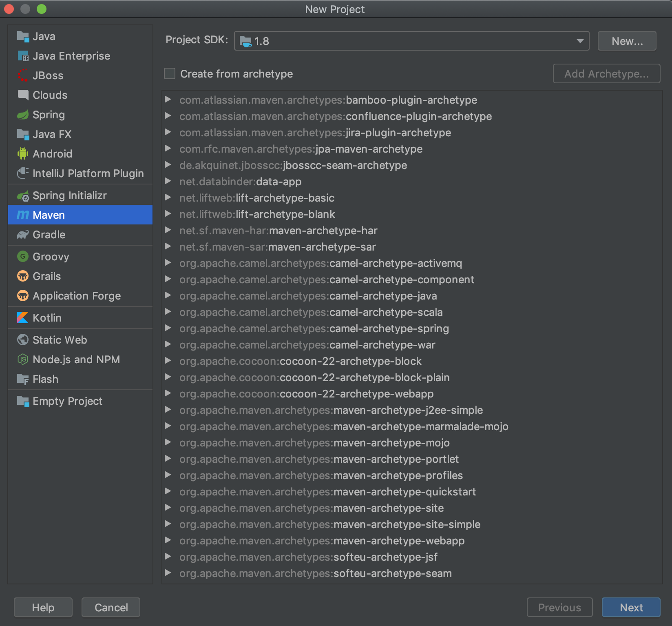The image size is (672, 626).
Task: Click the Cancel button
Action: [x=111, y=608]
